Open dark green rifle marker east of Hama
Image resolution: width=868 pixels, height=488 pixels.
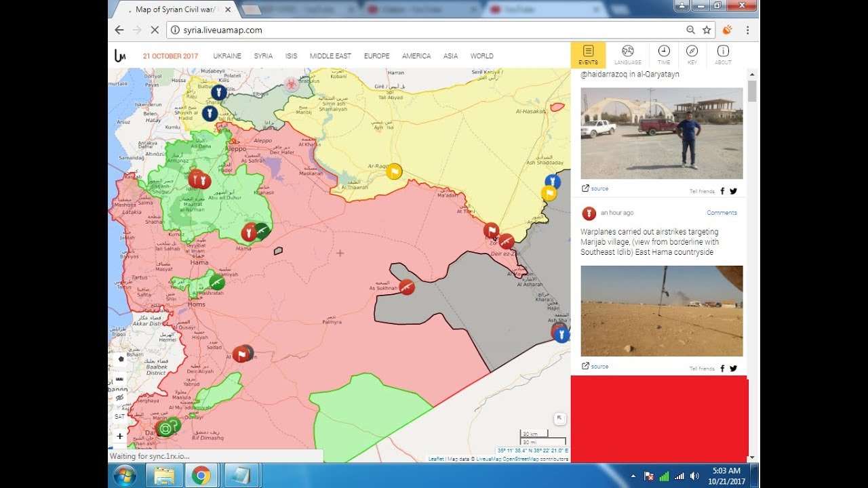262,231
